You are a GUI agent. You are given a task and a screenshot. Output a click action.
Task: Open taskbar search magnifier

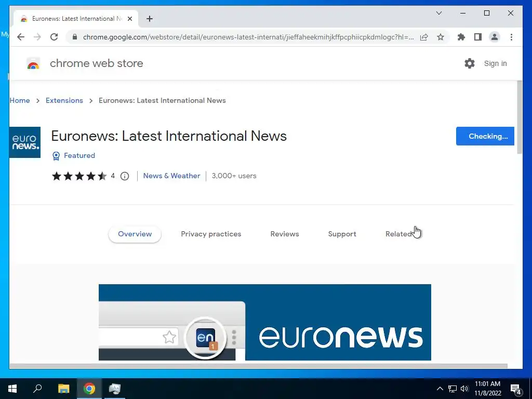coord(37,389)
